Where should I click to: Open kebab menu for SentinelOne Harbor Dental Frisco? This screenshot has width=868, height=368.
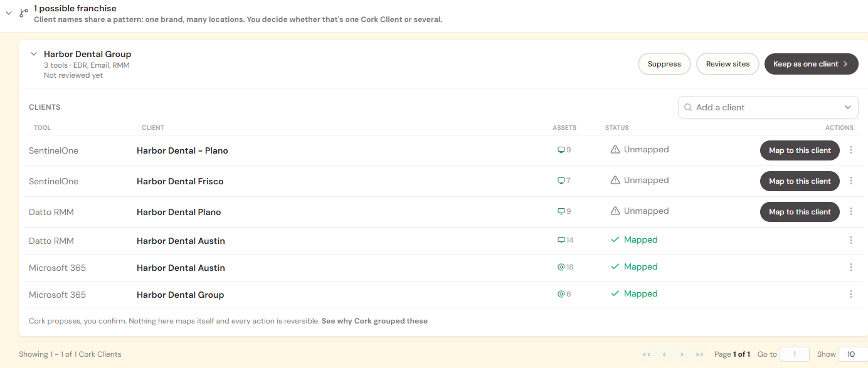click(x=851, y=181)
